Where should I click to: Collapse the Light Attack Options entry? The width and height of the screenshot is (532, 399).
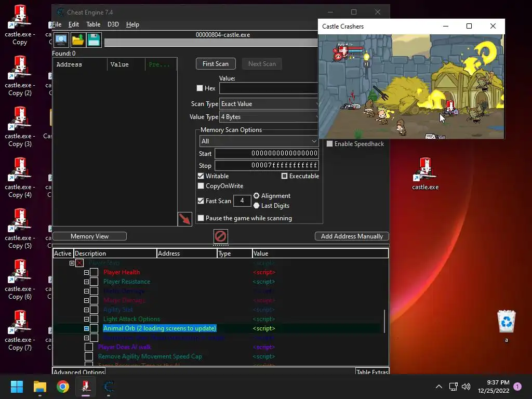pyautogui.click(x=87, y=320)
